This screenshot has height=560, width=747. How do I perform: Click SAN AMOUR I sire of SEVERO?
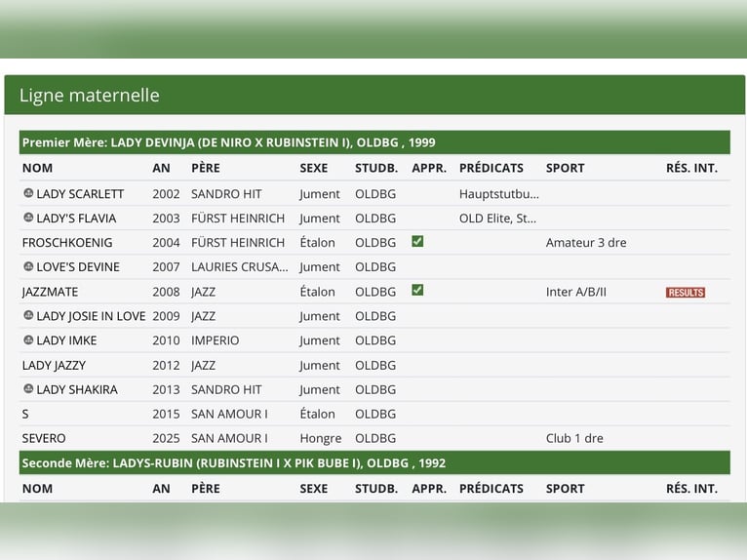click(x=229, y=438)
